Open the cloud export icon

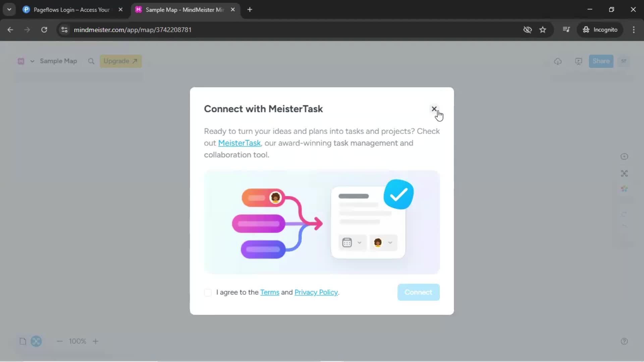tap(558, 61)
